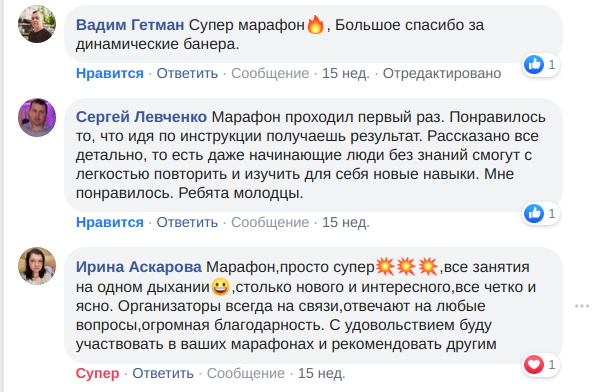
Task: Open the Сергей Левченко name link
Action: 141,117
